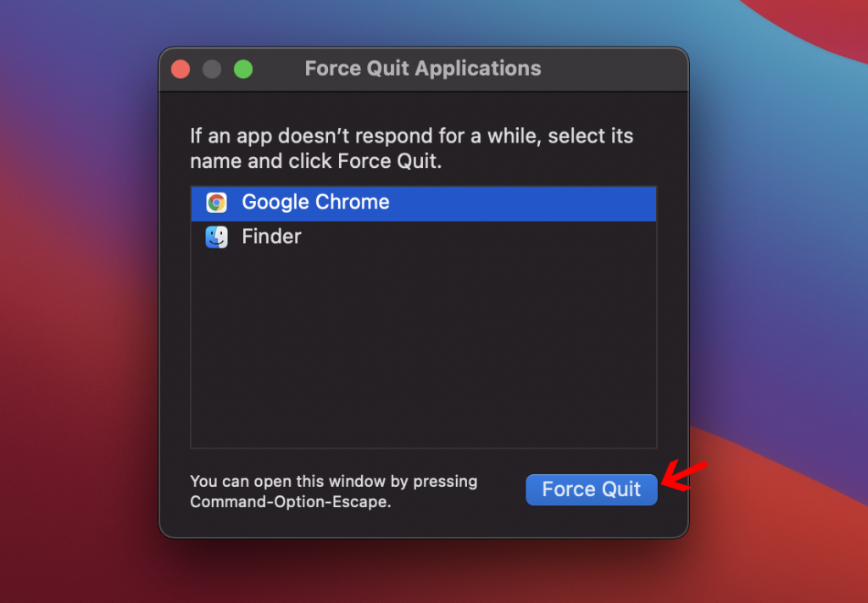
Task: Click the 'If an app doesn't respond' instruction text
Action: [x=411, y=136]
